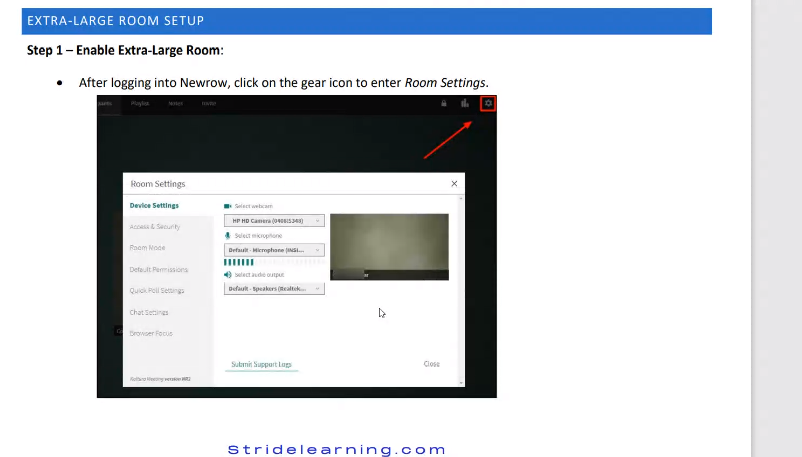The image size is (802, 457).
Task: Click the Stridelearning.com footer text
Action: click(337, 450)
